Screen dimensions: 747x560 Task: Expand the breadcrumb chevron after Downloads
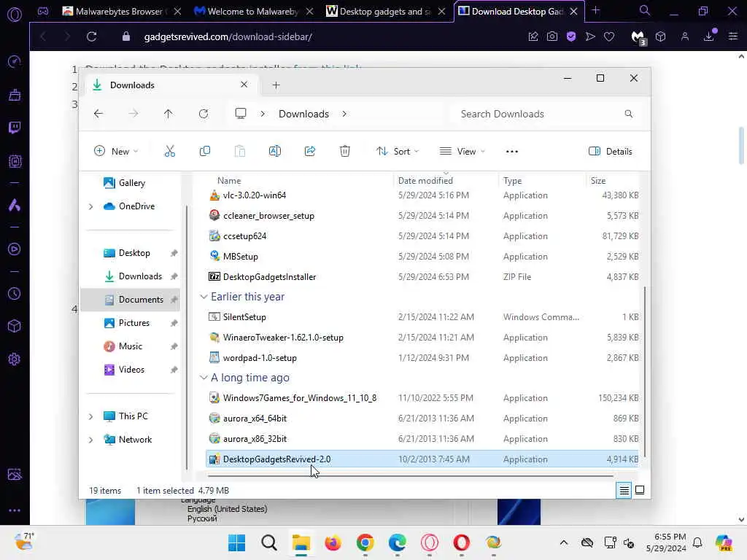click(x=344, y=114)
